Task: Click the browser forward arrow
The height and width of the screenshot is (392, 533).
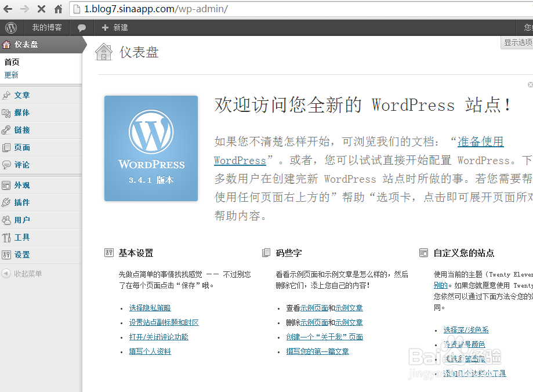Action: [24, 9]
